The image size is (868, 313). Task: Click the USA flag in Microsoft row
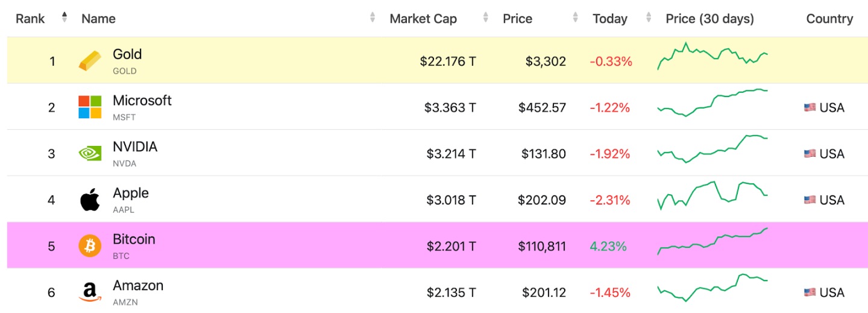[810, 108]
